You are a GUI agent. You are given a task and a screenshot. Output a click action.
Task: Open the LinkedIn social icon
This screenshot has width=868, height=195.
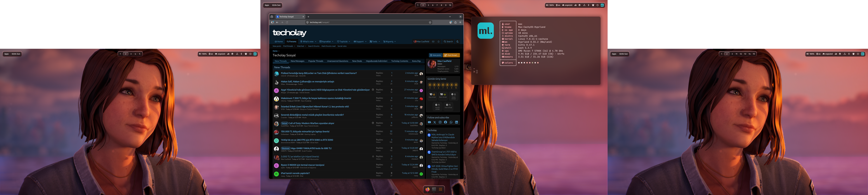click(457, 122)
